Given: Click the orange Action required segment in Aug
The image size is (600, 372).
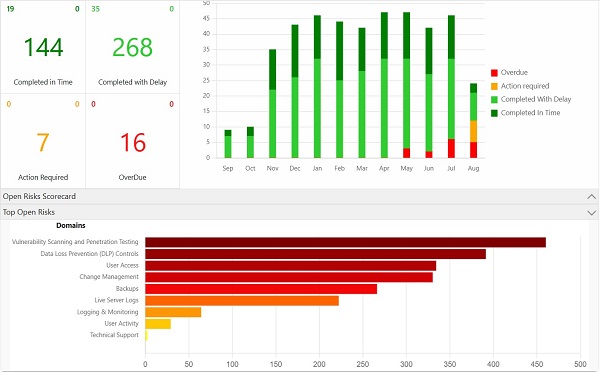Looking at the screenshot, I should click(x=473, y=131).
